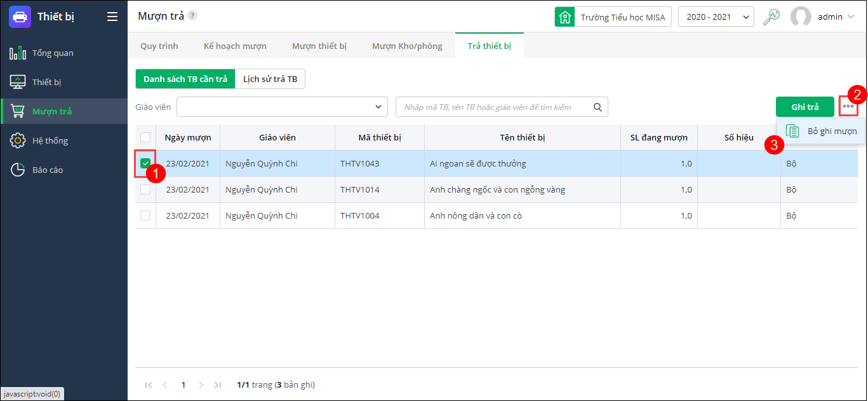Check the THTV1004 row checkbox
Viewport: 868px width, 401px height.
coord(145,215)
